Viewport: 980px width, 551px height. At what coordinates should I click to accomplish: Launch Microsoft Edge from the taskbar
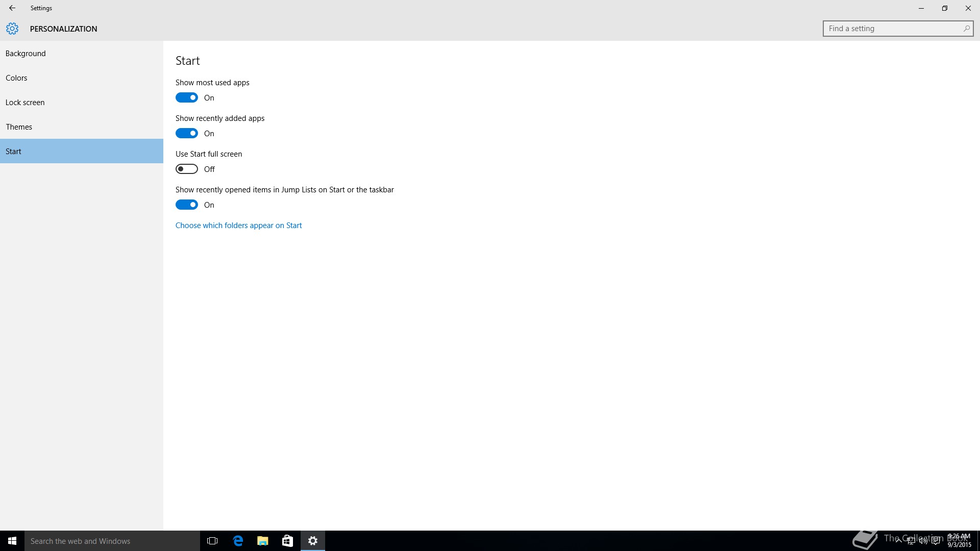(238, 541)
